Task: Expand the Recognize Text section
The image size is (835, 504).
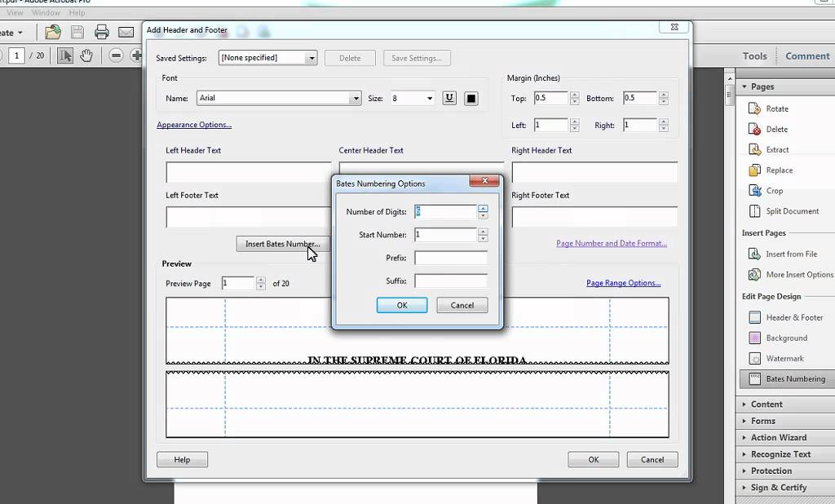Action: (744, 454)
